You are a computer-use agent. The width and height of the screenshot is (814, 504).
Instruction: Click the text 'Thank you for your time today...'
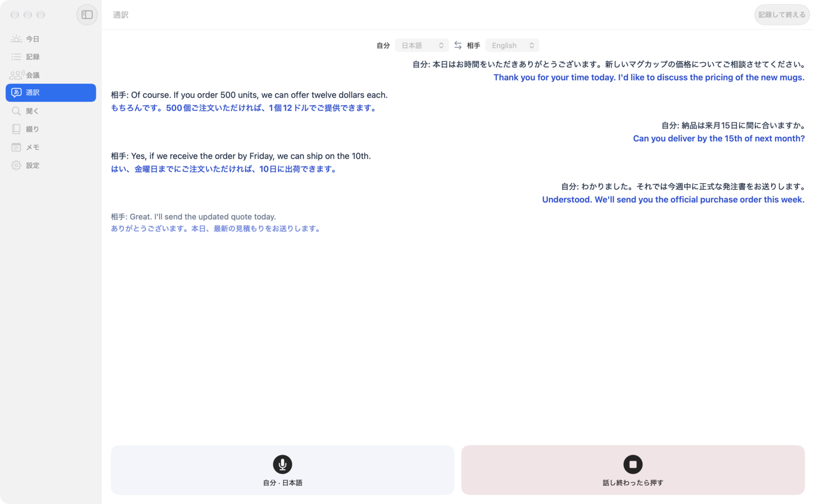coord(649,77)
